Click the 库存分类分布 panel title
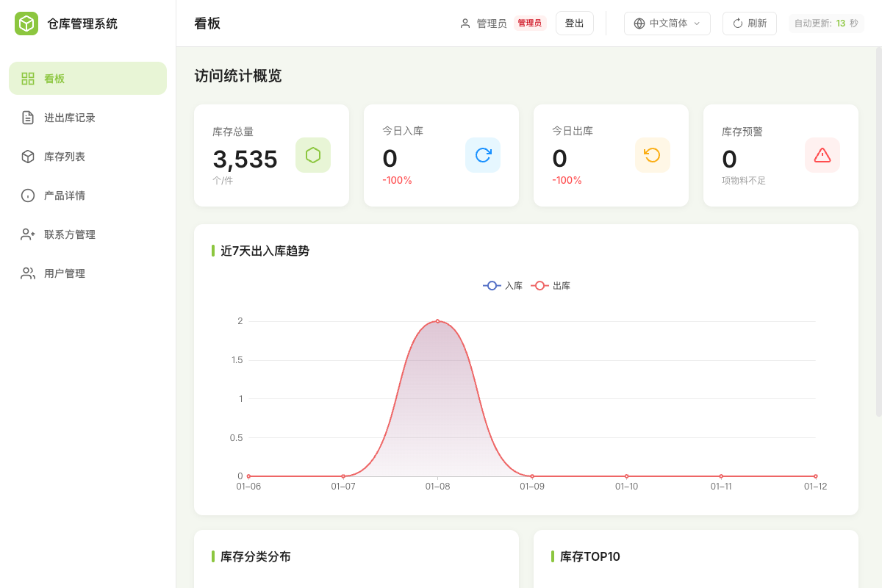 coord(256,556)
